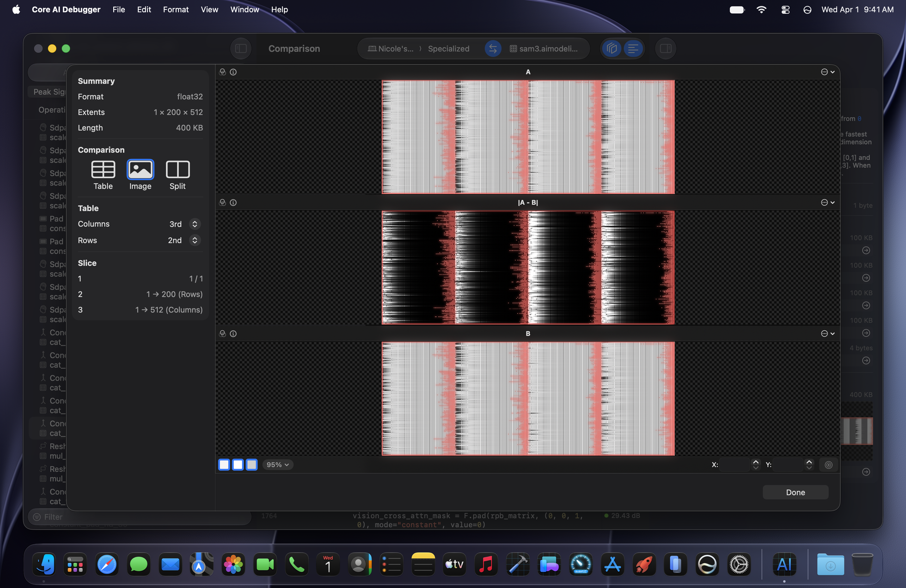Open Launchpad from the Dock
The width and height of the screenshot is (906, 588).
pyautogui.click(x=75, y=564)
